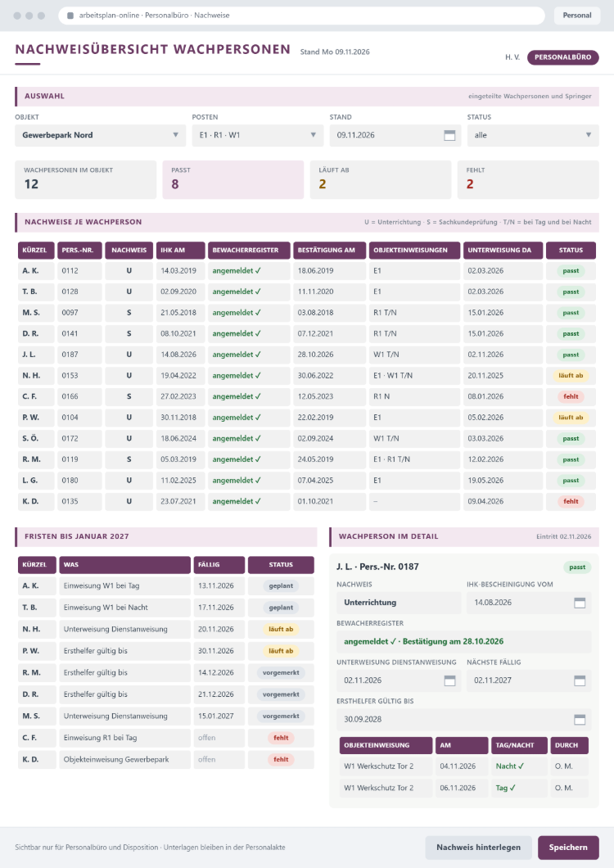
Task: Open calendar icon for Unterweisung Dienstanweisung date
Action: (x=449, y=681)
